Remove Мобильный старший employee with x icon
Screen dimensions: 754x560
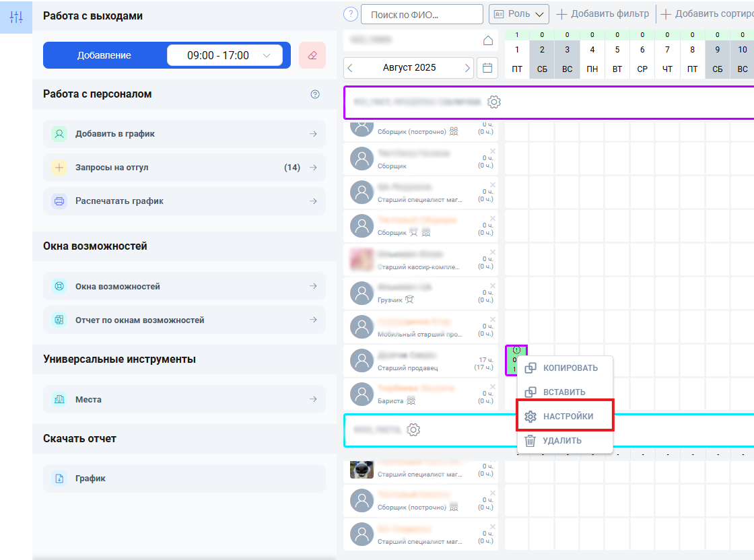492,320
